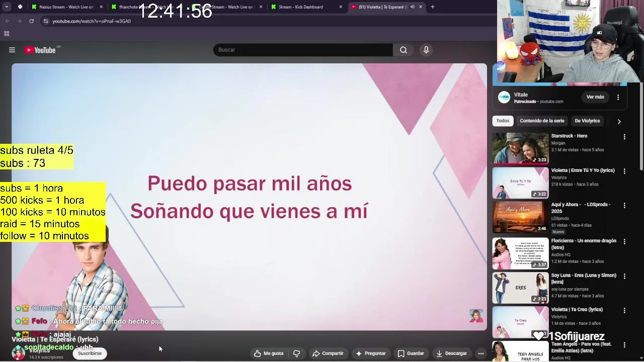Screen dimensions: 644x362
Task: Click channel name LDSprods under Aquí y Ahora
Action: click(559, 218)
